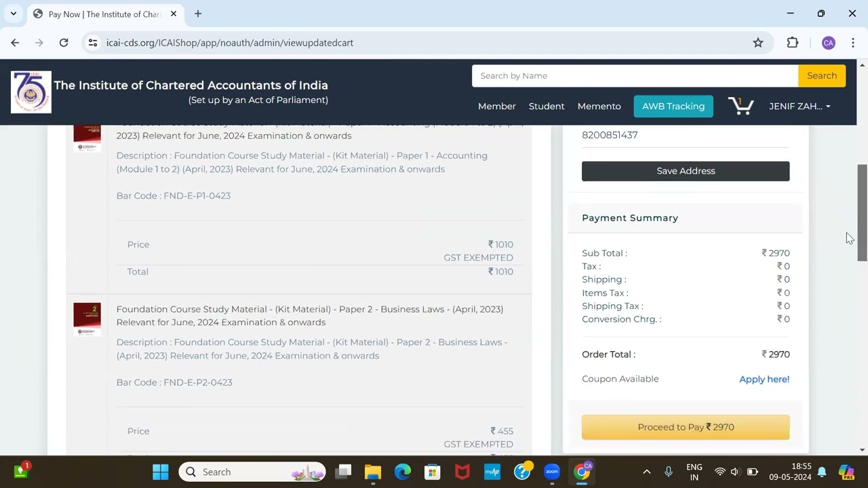Open Wi-Fi network tray icon
The width and height of the screenshot is (868, 488).
click(x=720, y=472)
